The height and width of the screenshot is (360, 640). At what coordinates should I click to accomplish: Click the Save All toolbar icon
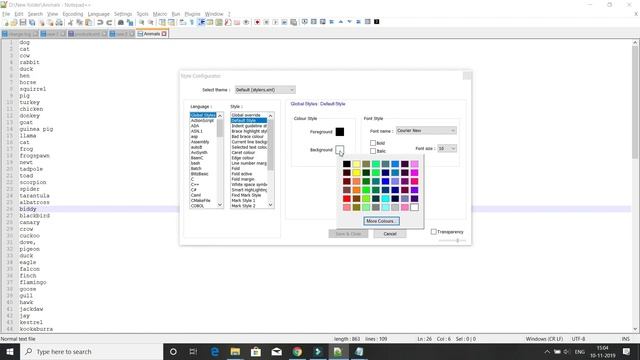click(32, 22)
